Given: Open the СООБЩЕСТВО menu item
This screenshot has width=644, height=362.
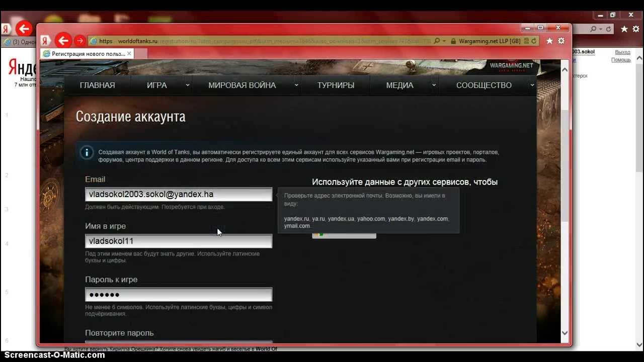Looking at the screenshot, I should coord(484,85).
